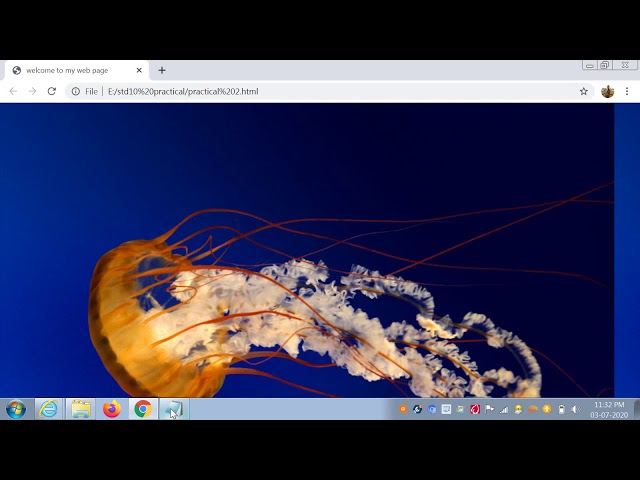This screenshot has height=480, width=640.
Task: Restore down the browser window
Action: click(x=605, y=65)
